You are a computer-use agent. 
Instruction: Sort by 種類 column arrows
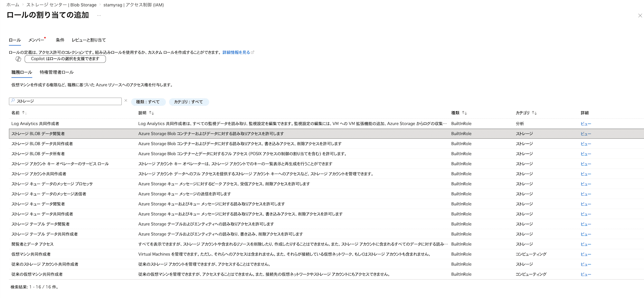coord(464,113)
